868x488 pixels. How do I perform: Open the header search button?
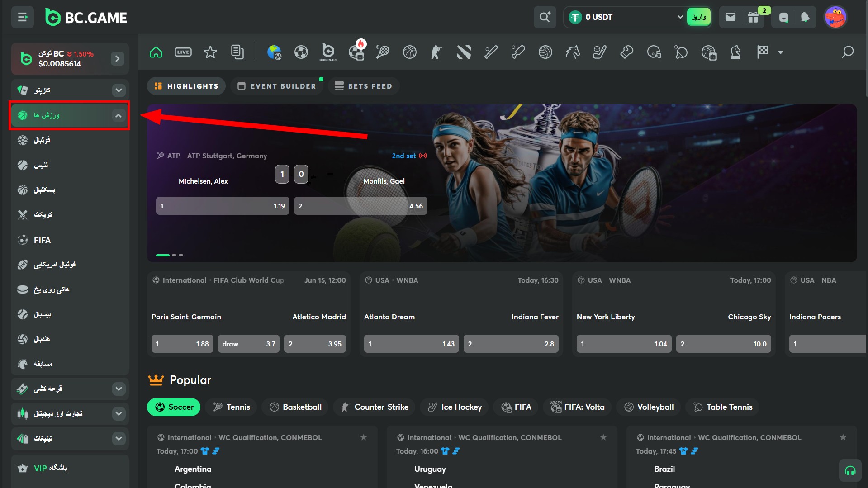point(545,17)
